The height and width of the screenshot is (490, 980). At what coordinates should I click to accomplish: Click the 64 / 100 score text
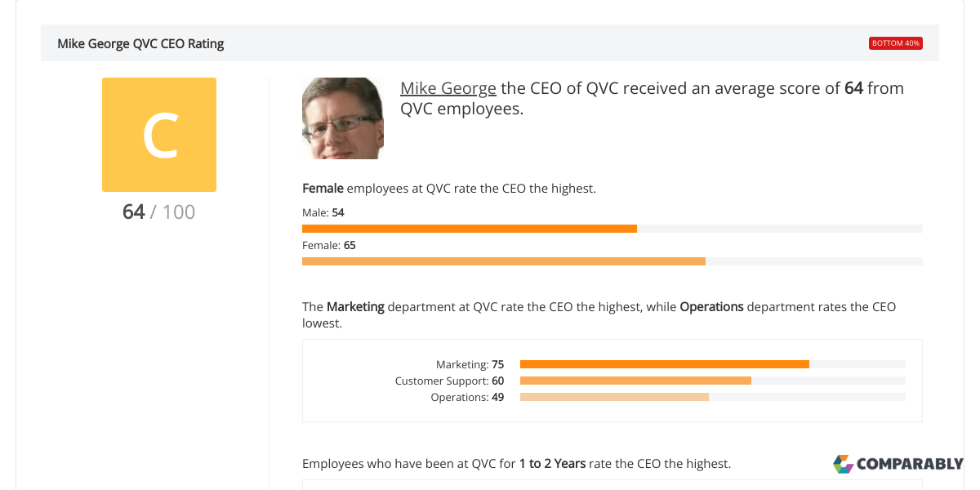pyautogui.click(x=159, y=212)
